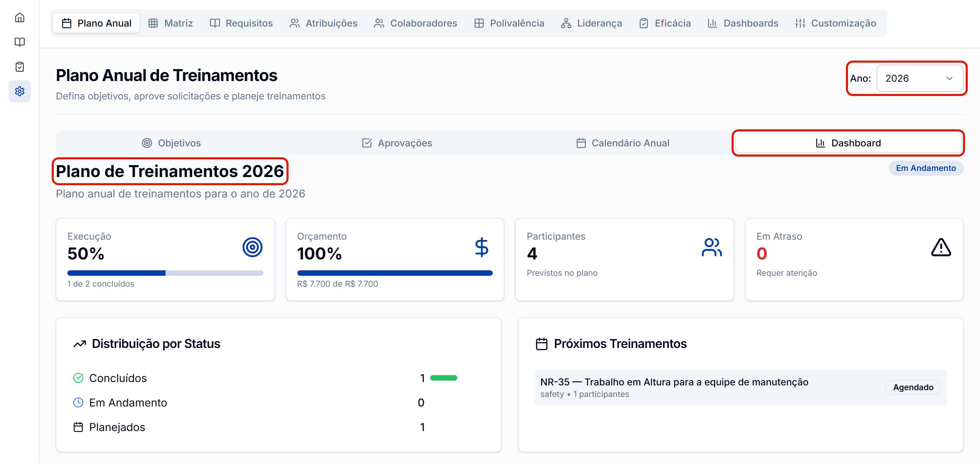This screenshot has width=980, height=463.
Task: Open the NR-35 Trabalho em Altura training entry
Action: coord(740,387)
